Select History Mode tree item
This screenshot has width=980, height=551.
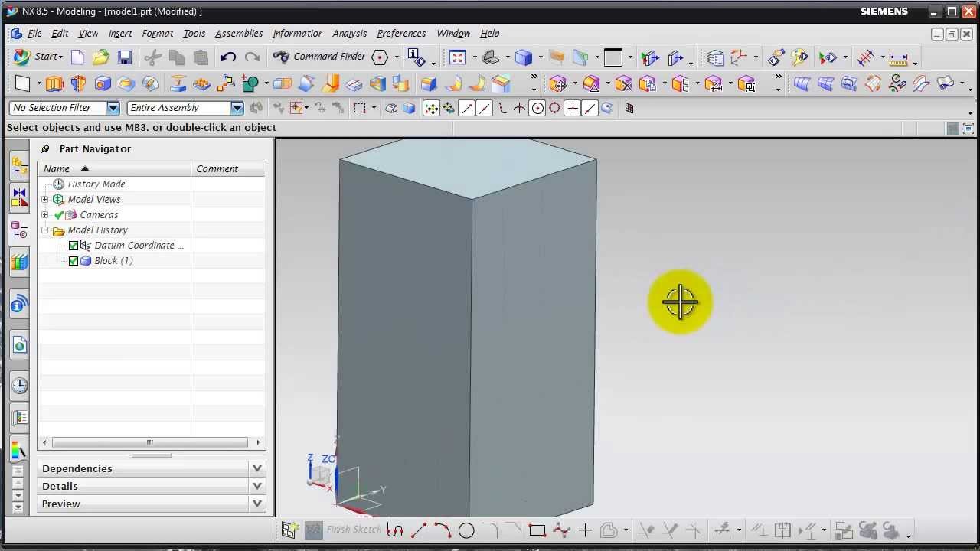96,184
